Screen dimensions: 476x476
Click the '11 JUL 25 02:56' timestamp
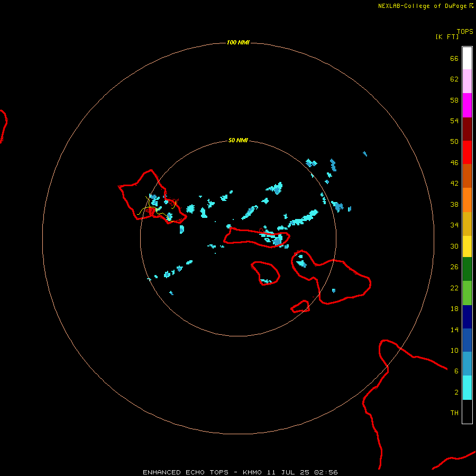[303, 472]
